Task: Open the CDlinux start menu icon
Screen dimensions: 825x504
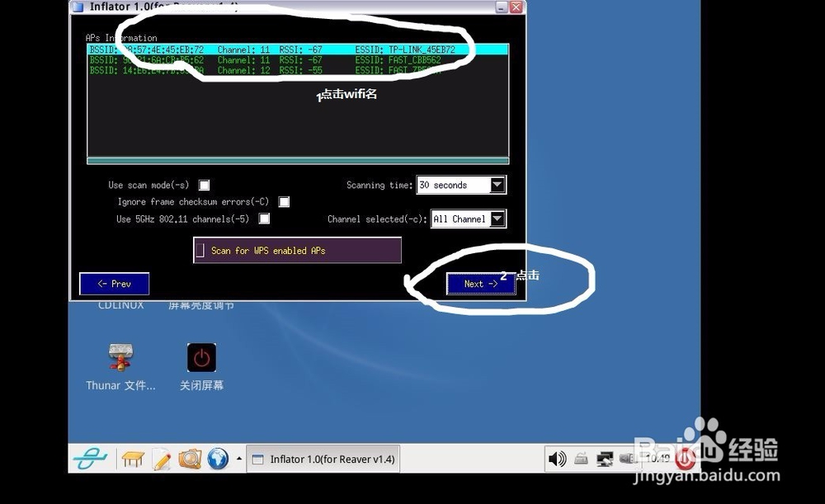Action: (x=90, y=459)
